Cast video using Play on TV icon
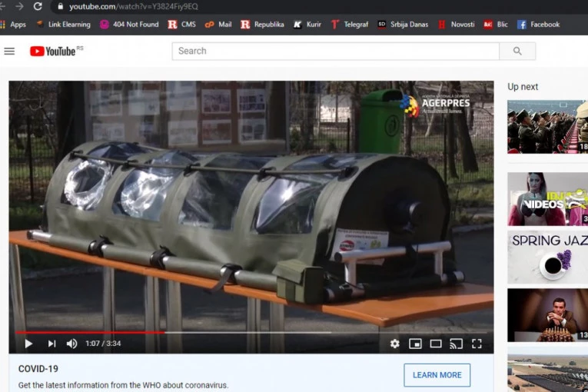This screenshot has height=392, width=588. [456, 344]
